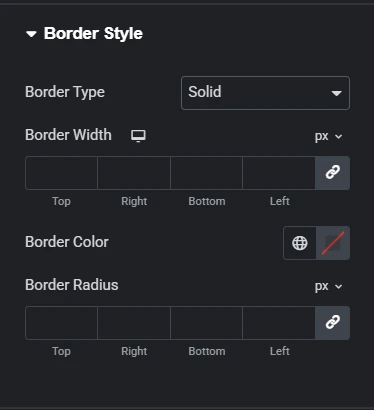Click Border Width Bottom input field
Image resolution: width=374 pixels, height=410 pixels.
[206, 173]
